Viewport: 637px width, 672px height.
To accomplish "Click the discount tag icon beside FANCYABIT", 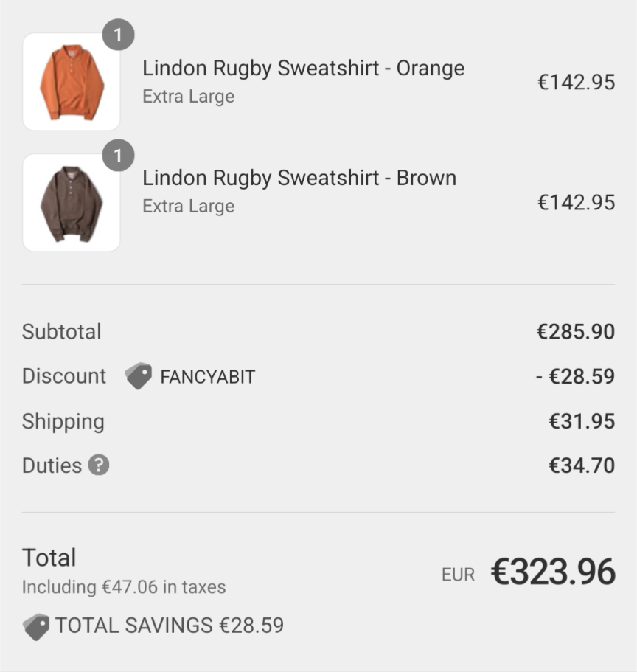I will coord(138,376).
